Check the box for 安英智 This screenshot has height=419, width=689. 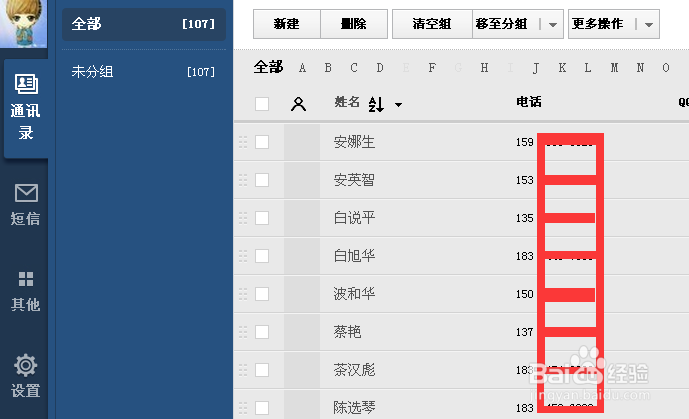[262, 180]
